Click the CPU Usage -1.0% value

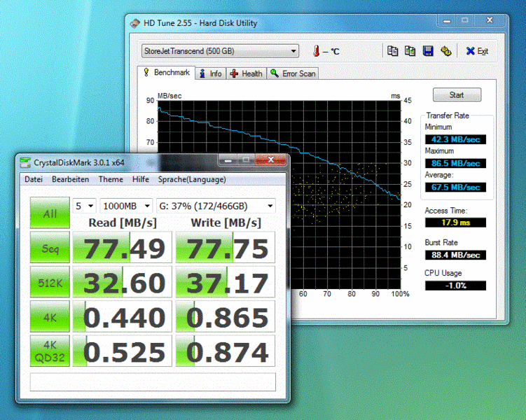455,286
